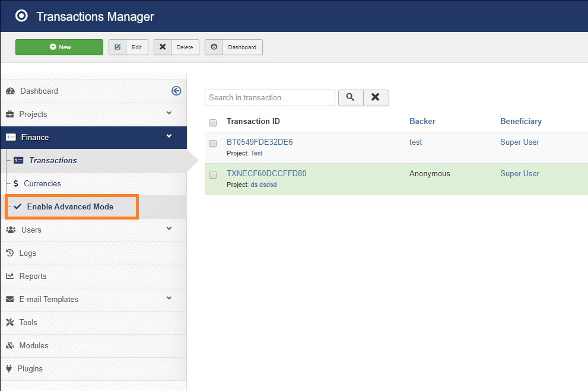Click the Modules cubes icon
This screenshot has height=391, width=588.
pyautogui.click(x=10, y=346)
